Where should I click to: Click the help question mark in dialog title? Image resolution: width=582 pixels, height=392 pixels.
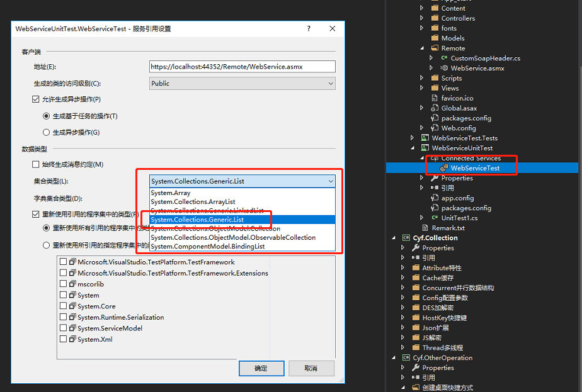[x=309, y=28]
